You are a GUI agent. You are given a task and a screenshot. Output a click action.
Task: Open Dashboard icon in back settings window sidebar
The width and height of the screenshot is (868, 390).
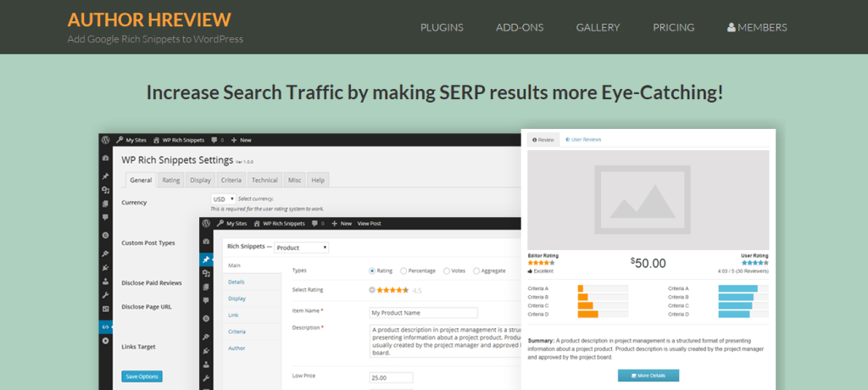pyautogui.click(x=106, y=158)
